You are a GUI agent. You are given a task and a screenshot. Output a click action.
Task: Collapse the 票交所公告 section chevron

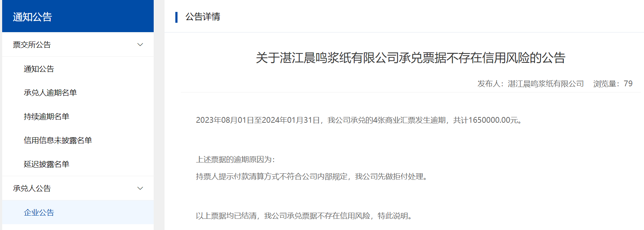pos(140,45)
